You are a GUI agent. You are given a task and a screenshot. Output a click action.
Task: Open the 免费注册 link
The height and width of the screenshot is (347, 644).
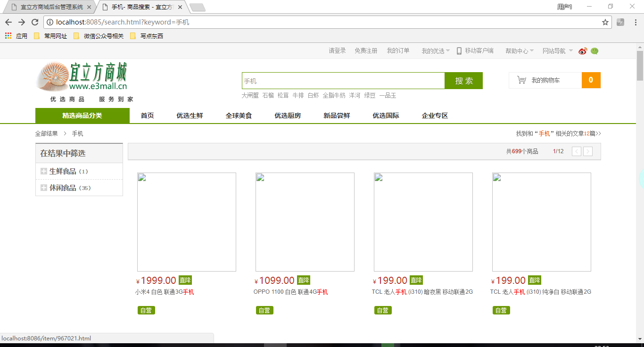366,51
